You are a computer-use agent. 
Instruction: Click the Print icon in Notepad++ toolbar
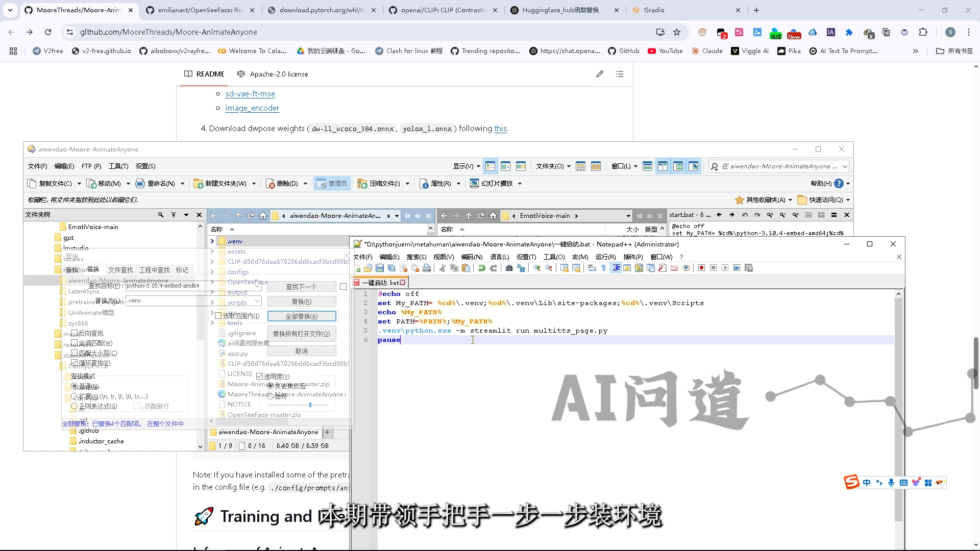click(427, 268)
